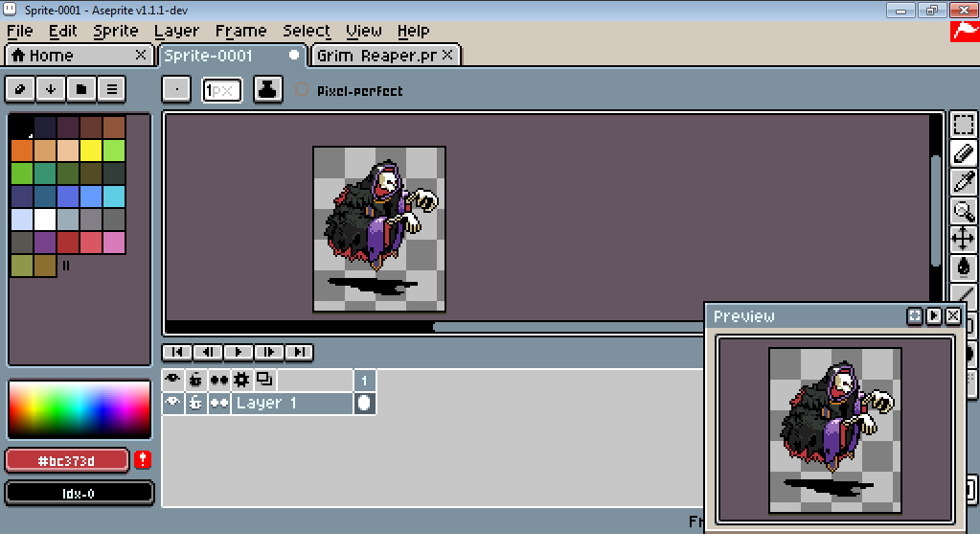Click the vertical canvas scrollbar
The image size is (980, 534).
[x=936, y=211]
